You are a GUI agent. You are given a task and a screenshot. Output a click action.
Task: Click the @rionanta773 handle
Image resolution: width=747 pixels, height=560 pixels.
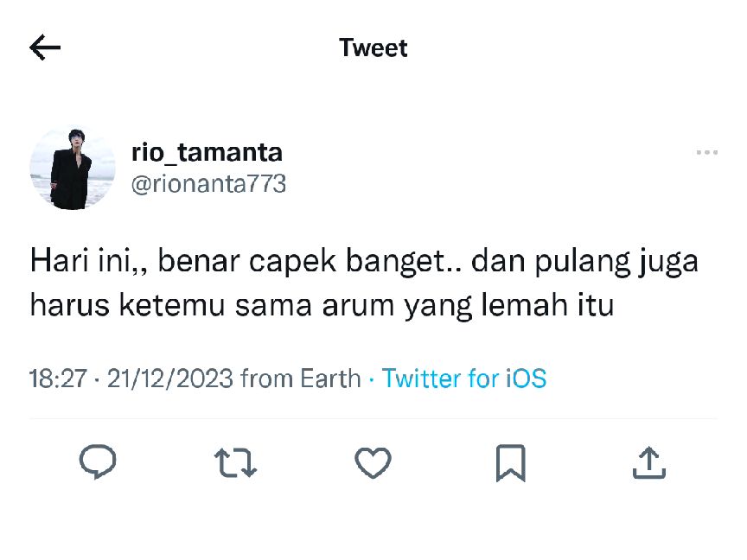[x=208, y=184]
